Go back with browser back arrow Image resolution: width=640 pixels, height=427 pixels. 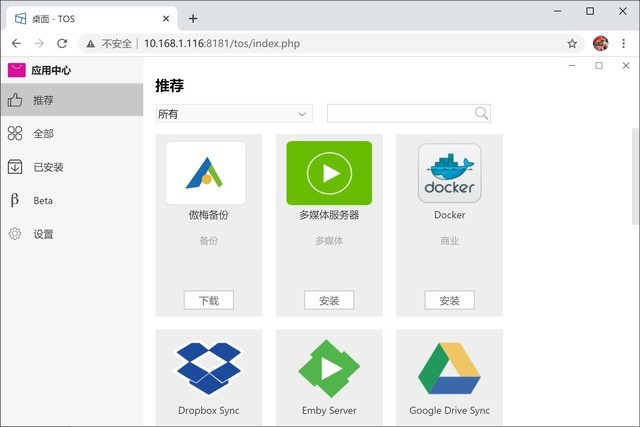[x=16, y=43]
